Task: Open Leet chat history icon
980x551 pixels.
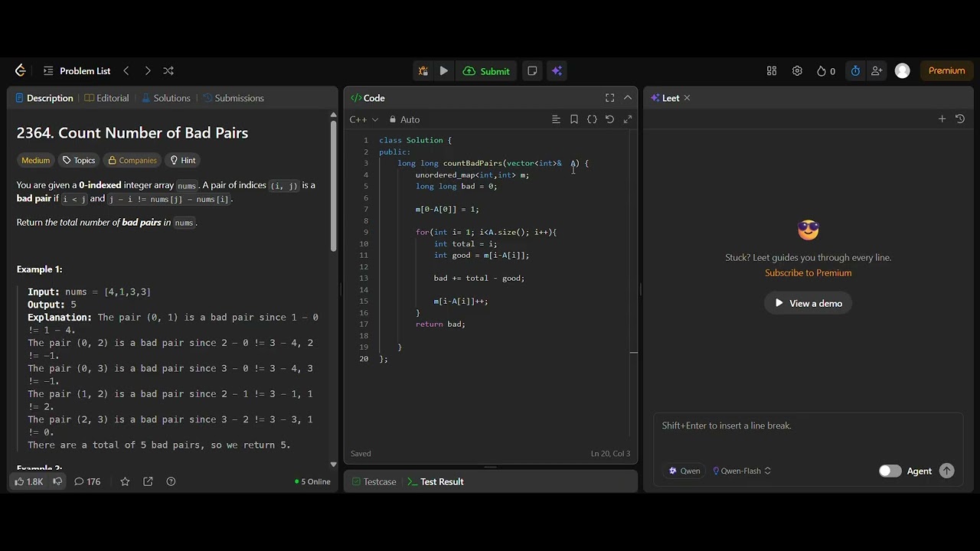Action: coord(960,119)
